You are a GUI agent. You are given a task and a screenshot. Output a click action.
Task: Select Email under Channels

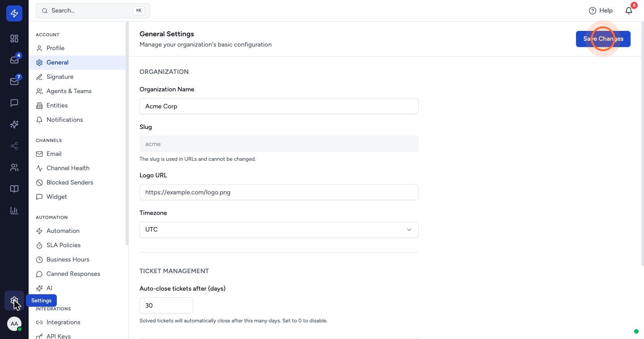(77, 154)
